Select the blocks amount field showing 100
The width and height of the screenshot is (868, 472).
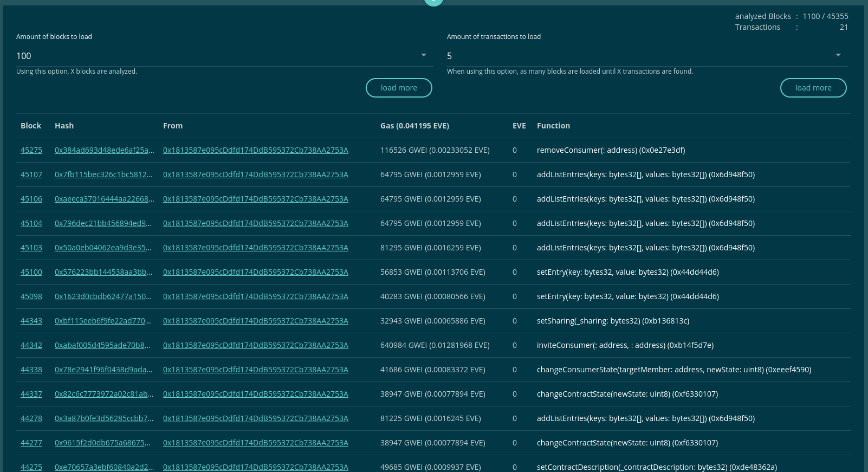(x=225, y=56)
